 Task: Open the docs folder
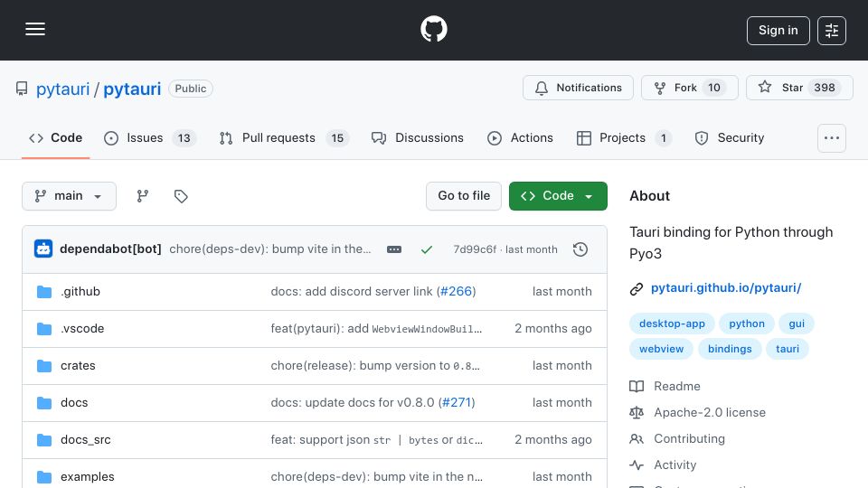[74, 403]
